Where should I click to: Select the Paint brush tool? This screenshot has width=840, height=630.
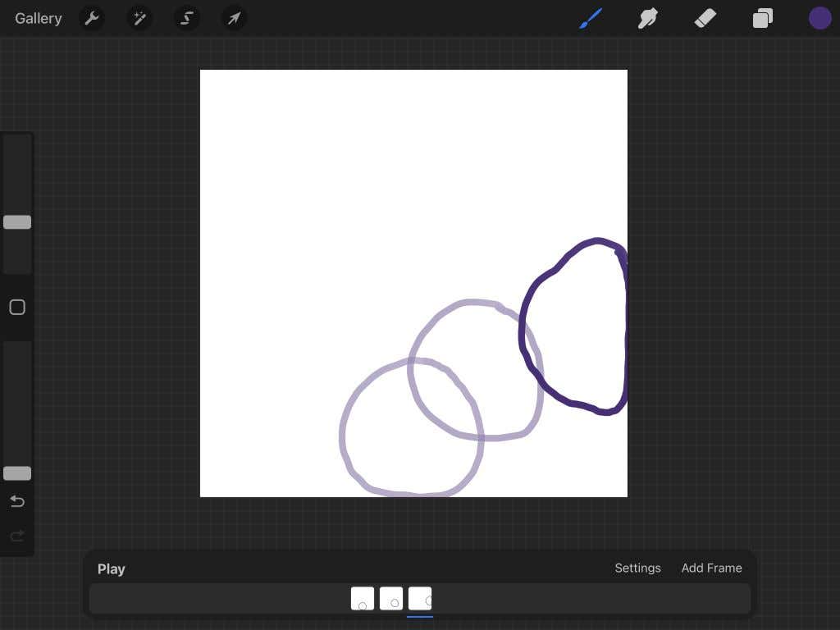click(x=591, y=18)
